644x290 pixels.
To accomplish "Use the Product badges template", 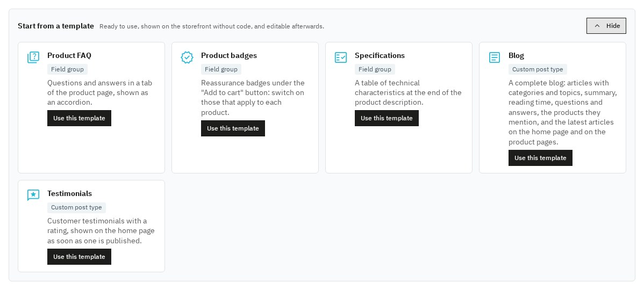I will (233, 128).
